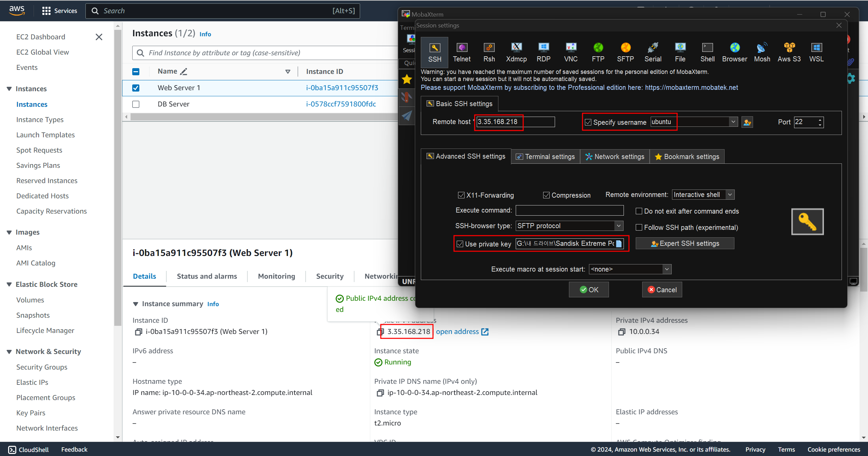The width and height of the screenshot is (868, 456).
Task: Focus the Remote host input field
Action: (x=515, y=122)
